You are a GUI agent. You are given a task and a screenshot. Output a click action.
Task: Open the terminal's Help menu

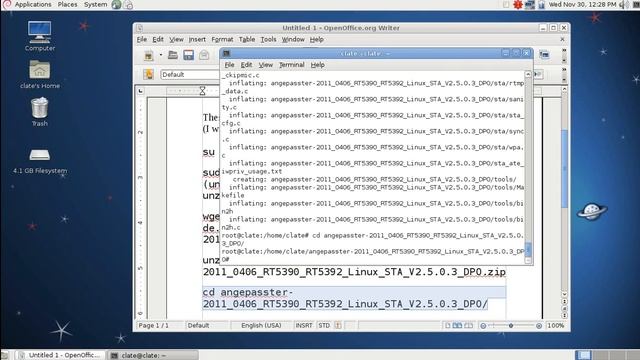318,65
